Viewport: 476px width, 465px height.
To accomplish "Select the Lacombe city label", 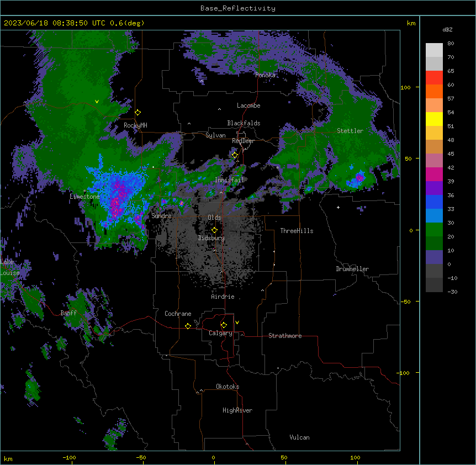I will [248, 105].
